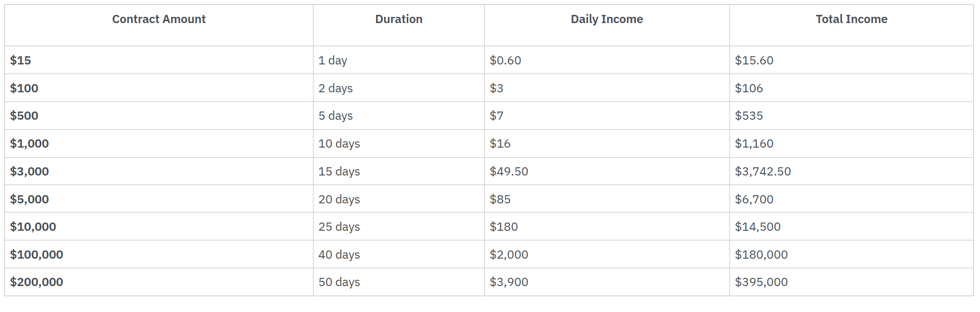The width and height of the screenshot is (980, 312).
Task: Select the $395,000 total income cell
Action: [761, 282]
